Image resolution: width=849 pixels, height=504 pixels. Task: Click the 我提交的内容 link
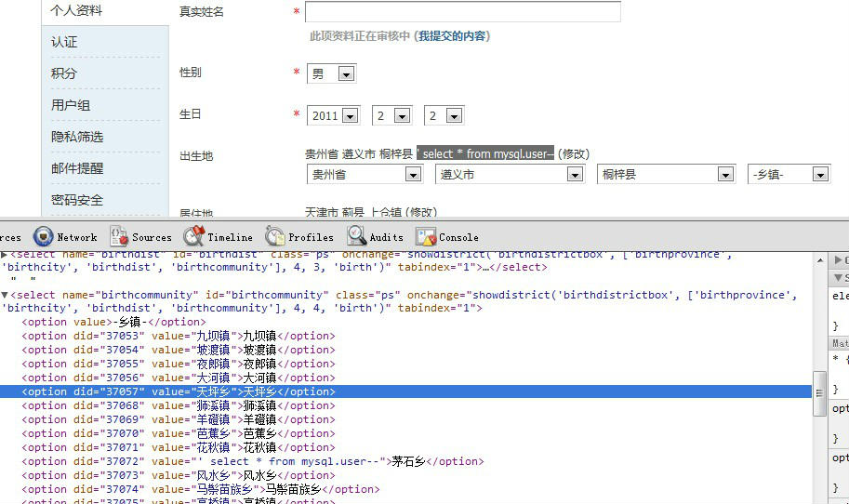[452, 35]
